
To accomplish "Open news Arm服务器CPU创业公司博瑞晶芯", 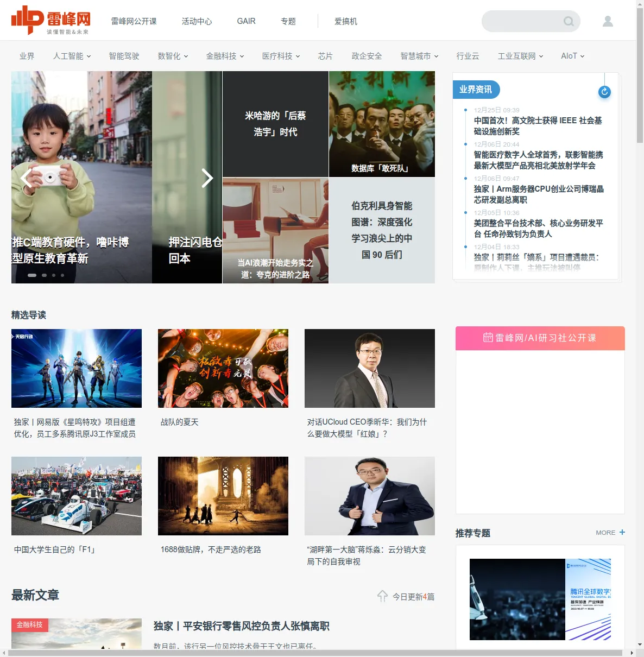I will [x=539, y=194].
